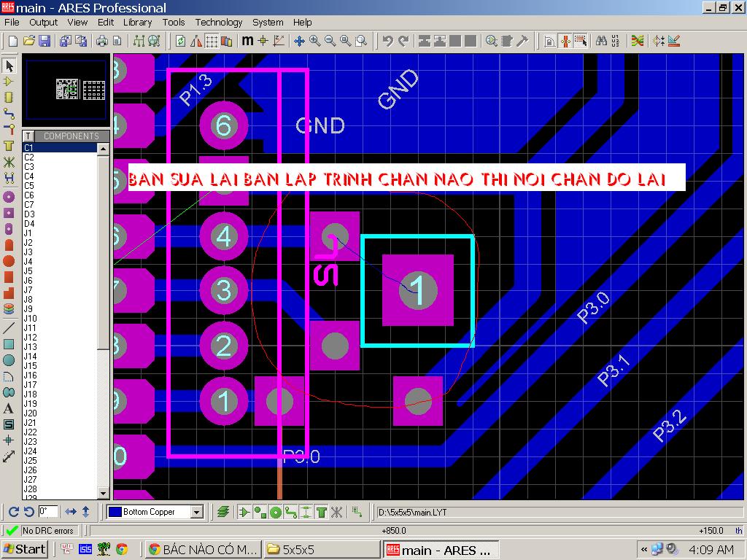
Task: Toggle ratsnest selection filter
Action: 337,513
